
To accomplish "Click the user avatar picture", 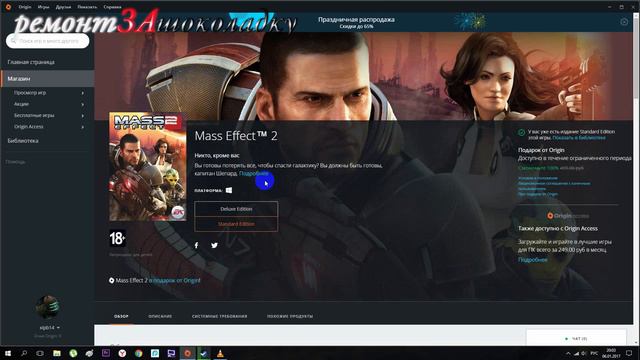I will point(47,307).
